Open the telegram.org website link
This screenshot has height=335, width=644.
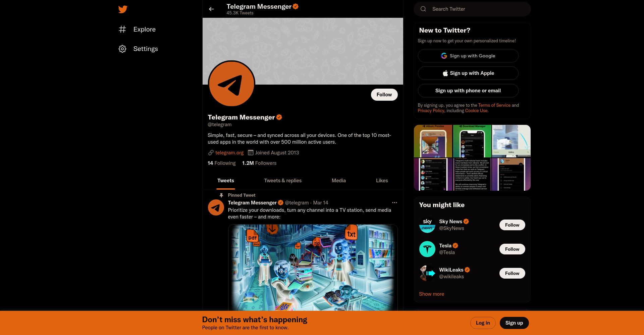pos(229,153)
